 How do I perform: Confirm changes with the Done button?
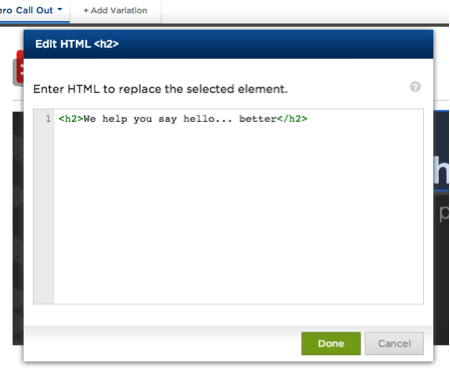pos(331,343)
